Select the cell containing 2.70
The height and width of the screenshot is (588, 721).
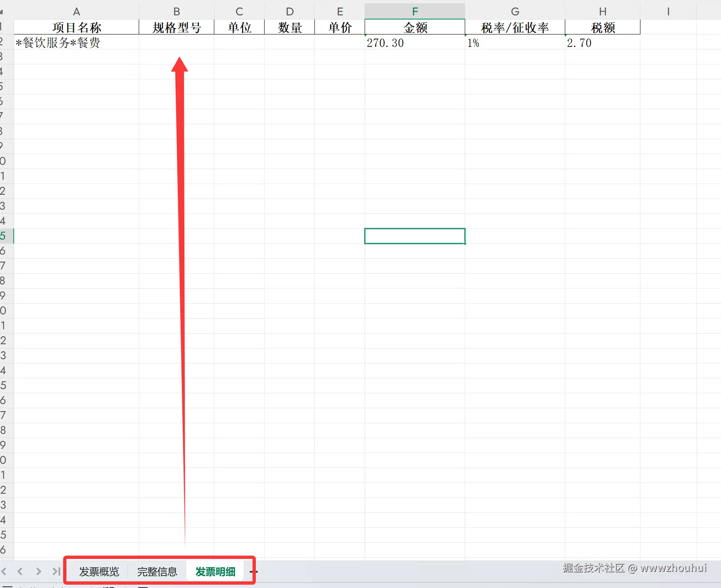pyautogui.click(x=603, y=42)
